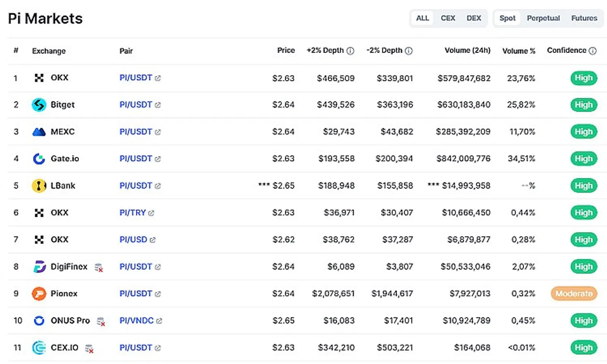The width and height of the screenshot is (607, 364).
Task: Switch to the CEX filter tab
Action: tap(448, 18)
